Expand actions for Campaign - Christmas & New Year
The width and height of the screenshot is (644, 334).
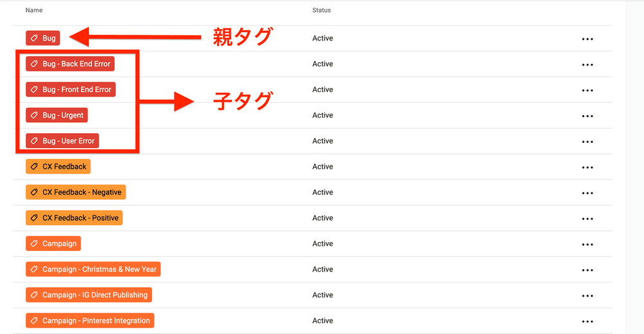click(587, 270)
